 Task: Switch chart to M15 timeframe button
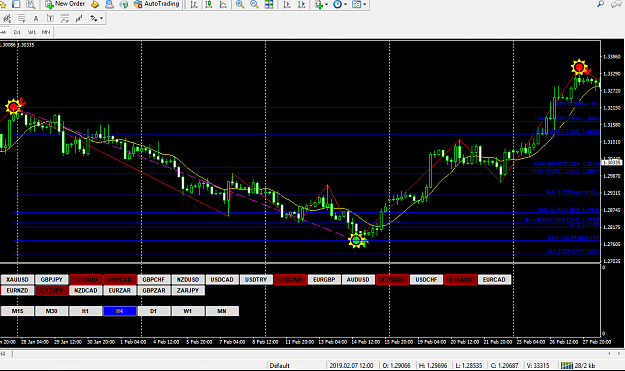click(x=18, y=311)
